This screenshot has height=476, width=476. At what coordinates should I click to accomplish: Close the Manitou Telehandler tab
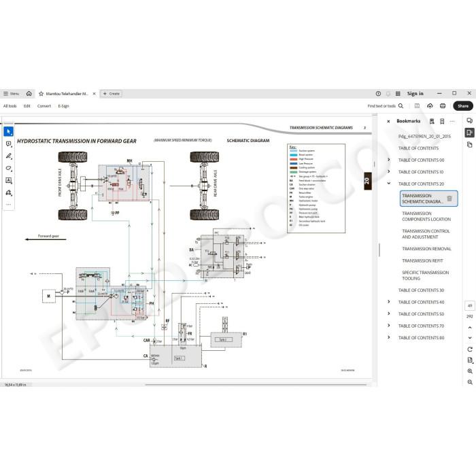pos(94,94)
